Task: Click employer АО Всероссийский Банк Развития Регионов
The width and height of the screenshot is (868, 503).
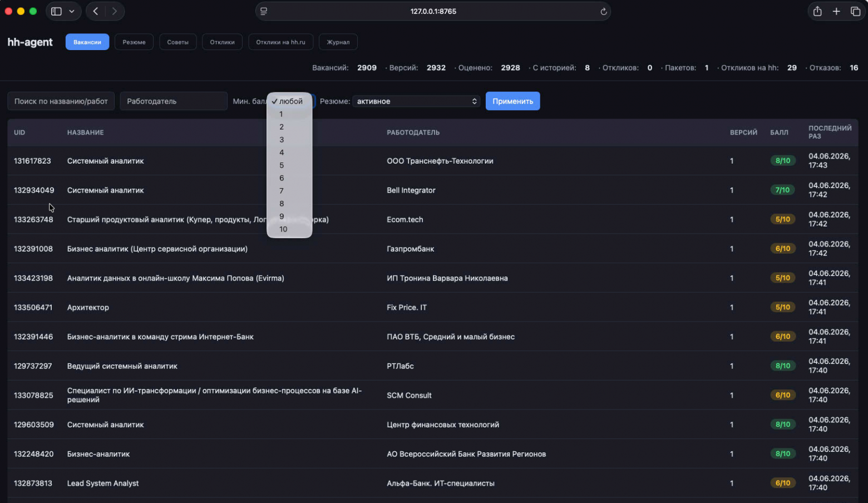Action: point(466,454)
